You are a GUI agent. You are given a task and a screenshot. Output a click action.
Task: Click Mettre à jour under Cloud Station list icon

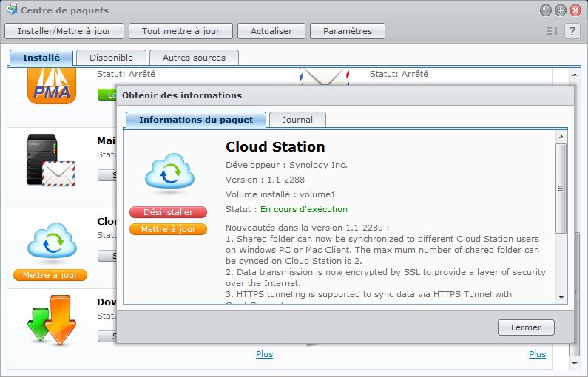click(50, 275)
